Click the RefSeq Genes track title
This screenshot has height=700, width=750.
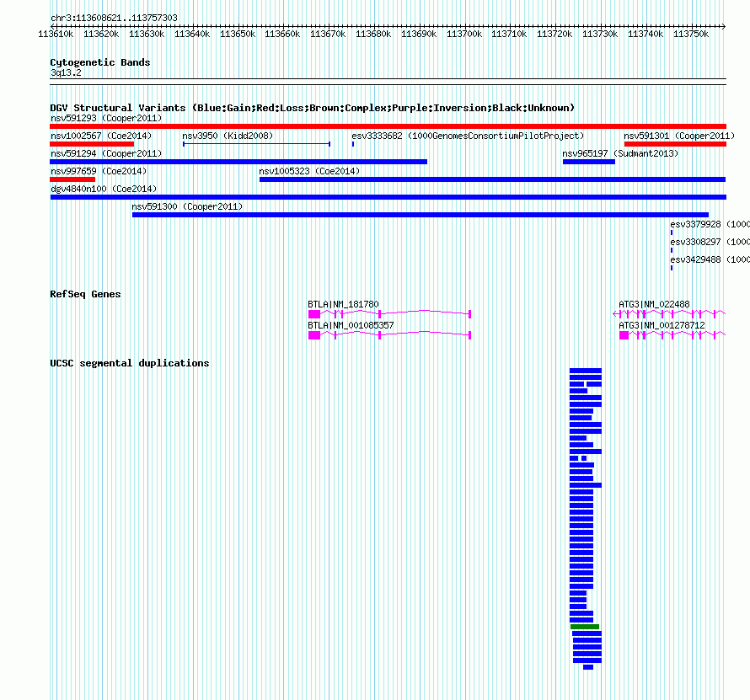tap(85, 294)
